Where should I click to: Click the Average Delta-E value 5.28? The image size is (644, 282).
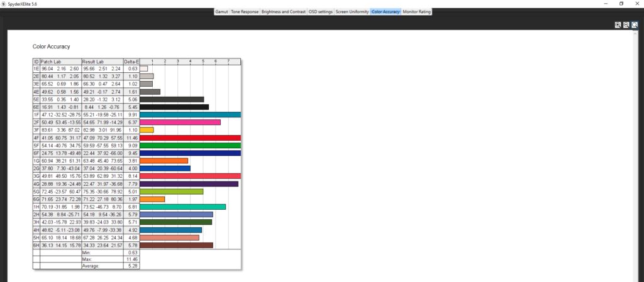131,266
